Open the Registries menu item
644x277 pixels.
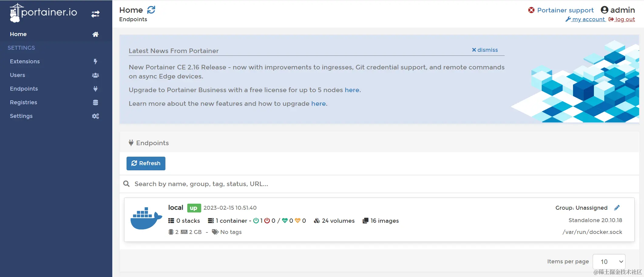point(56,102)
